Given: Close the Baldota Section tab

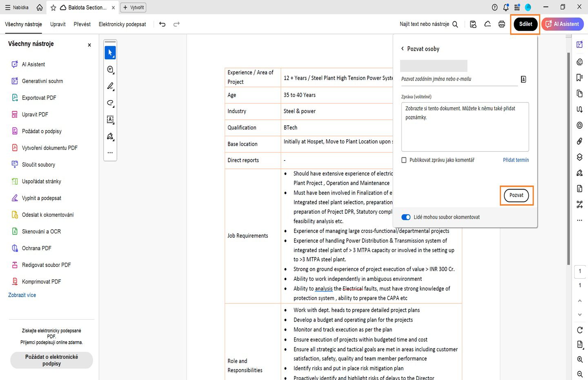Looking at the screenshot, I should pyautogui.click(x=113, y=8).
